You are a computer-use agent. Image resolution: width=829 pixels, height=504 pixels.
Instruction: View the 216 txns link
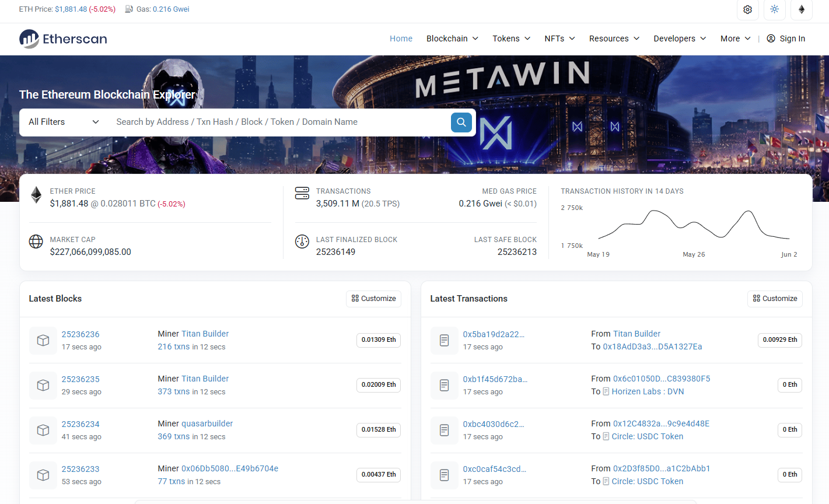click(x=173, y=346)
